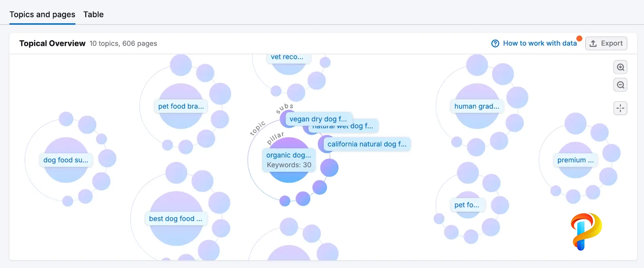Select the human grad... topic bubble
The width and height of the screenshot is (644, 268).
click(477, 106)
